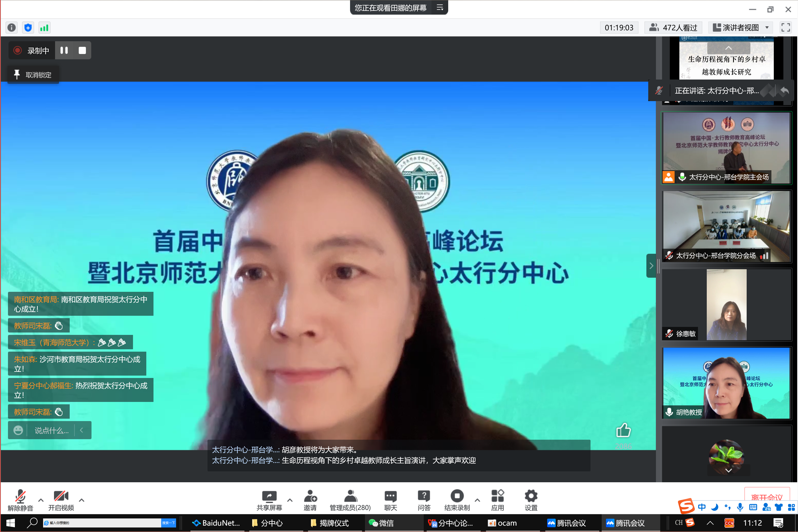
Task: Open the emoji picker in chat box
Action: [18, 430]
